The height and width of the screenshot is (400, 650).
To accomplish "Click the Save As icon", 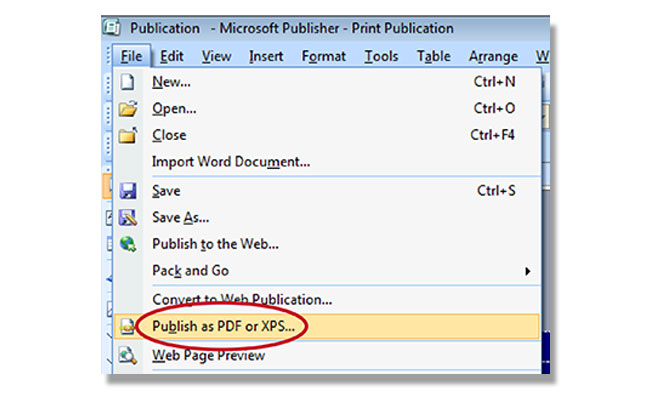I will coord(128,218).
